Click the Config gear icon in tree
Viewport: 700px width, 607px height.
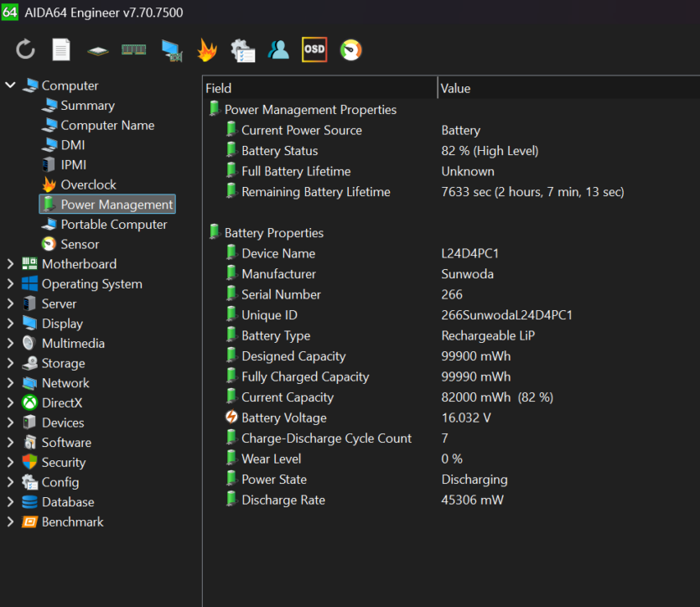(x=30, y=482)
